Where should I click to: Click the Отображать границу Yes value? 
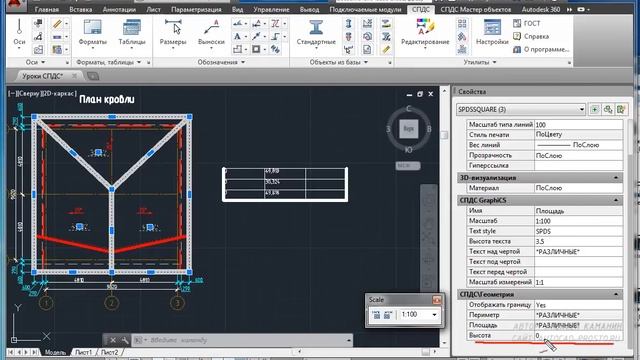pyautogui.click(x=578, y=305)
